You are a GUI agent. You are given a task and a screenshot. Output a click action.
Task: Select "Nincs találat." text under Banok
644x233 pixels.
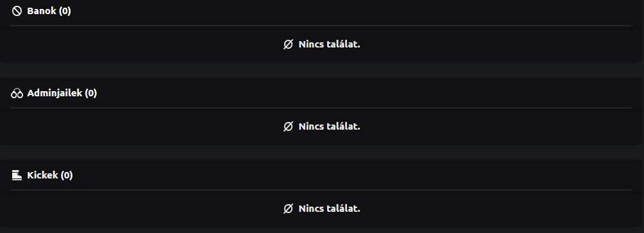coord(330,44)
